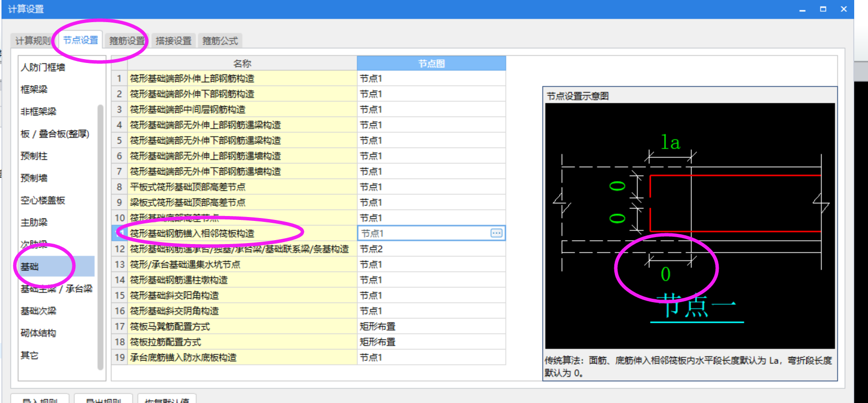This screenshot has height=403, width=868.
Task: Select 主肋梁 in the component list
Action: 34,222
